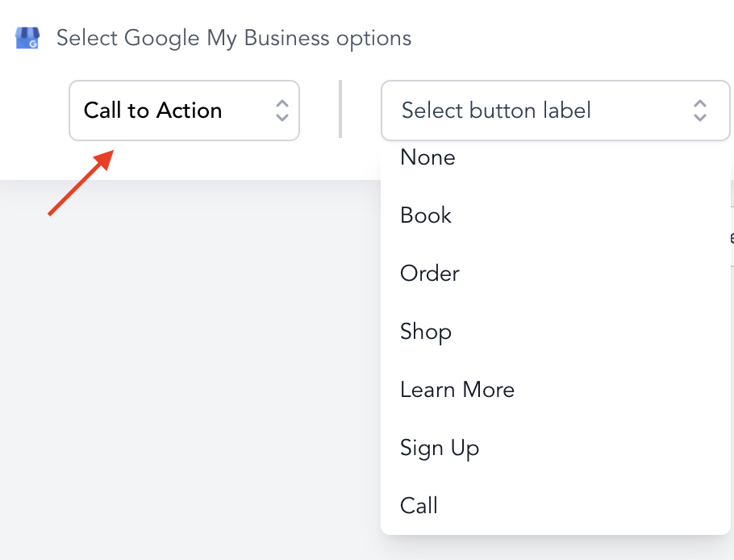Click the upward chevron in Call to Action selector
The image size is (734, 560).
[x=282, y=103]
